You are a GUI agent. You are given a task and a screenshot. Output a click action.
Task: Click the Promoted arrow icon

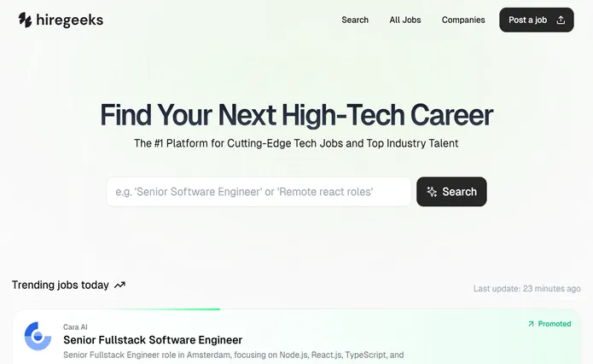531,324
